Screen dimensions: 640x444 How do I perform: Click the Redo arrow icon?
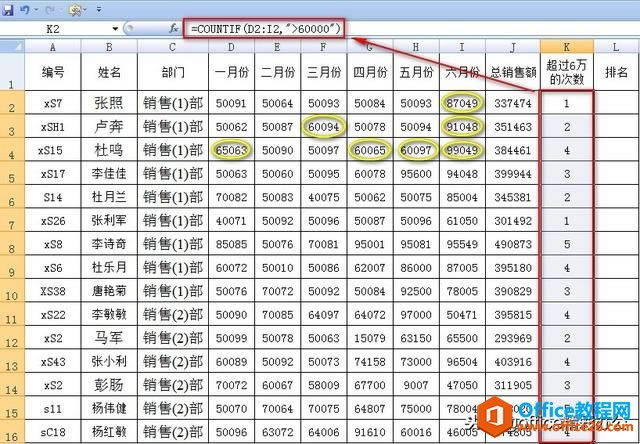tap(50, 9)
